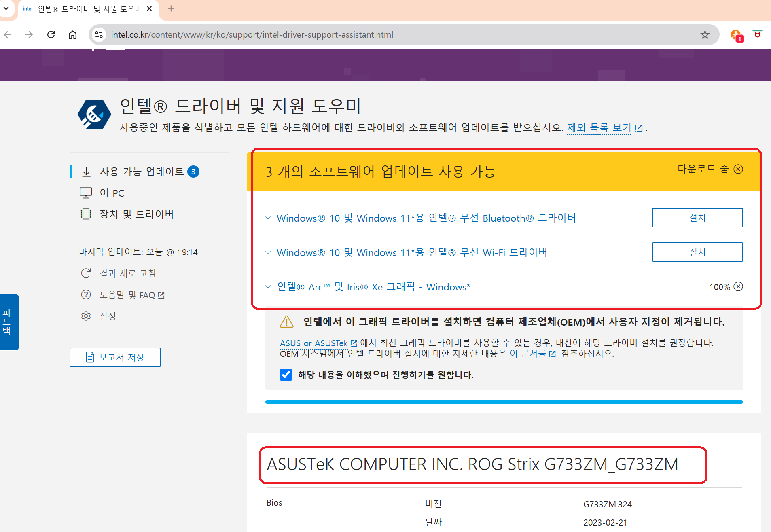This screenshot has height=532, width=771.
Task: Expand the Bluetooth driver entry chevron
Action: pyautogui.click(x=268, y=218)
